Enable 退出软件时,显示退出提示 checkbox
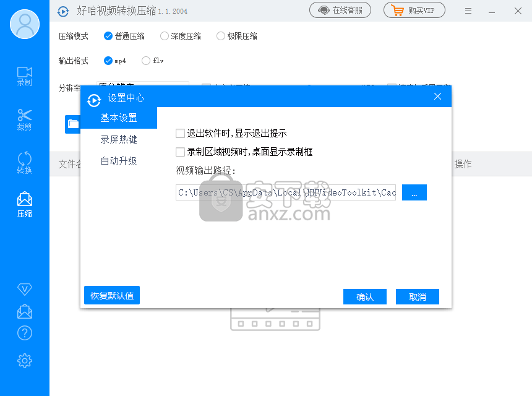532x396 pixels. [180, 134]
